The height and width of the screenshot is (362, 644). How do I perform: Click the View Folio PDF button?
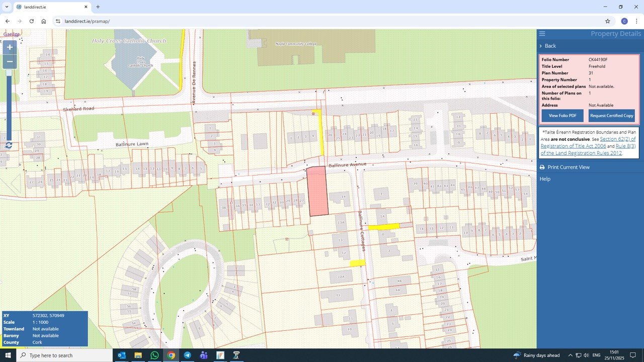click(x=562, y=116)
